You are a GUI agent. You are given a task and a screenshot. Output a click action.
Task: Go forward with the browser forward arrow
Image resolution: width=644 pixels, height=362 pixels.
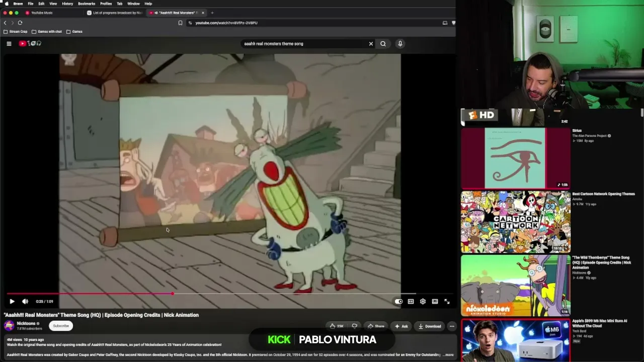(12, 23)
